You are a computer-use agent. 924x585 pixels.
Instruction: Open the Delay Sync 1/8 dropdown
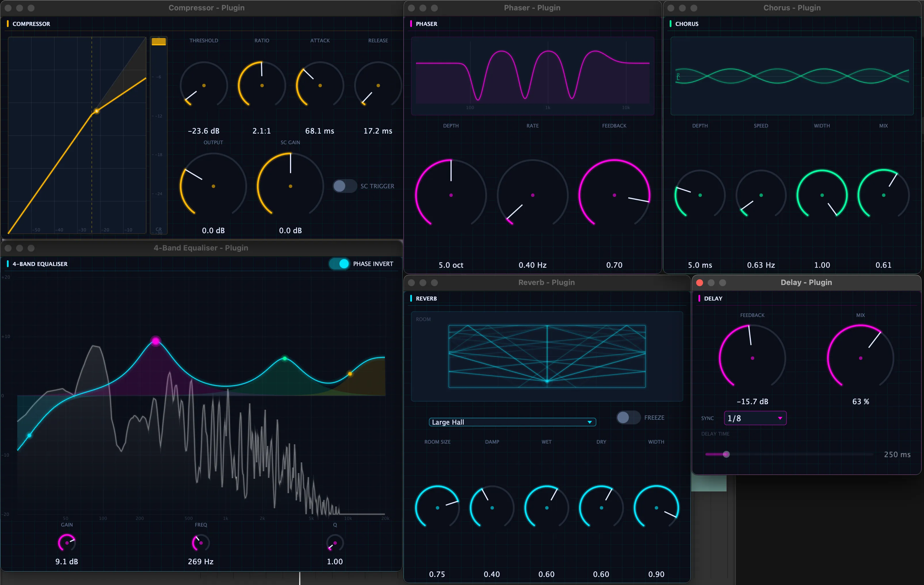[755, 418]
